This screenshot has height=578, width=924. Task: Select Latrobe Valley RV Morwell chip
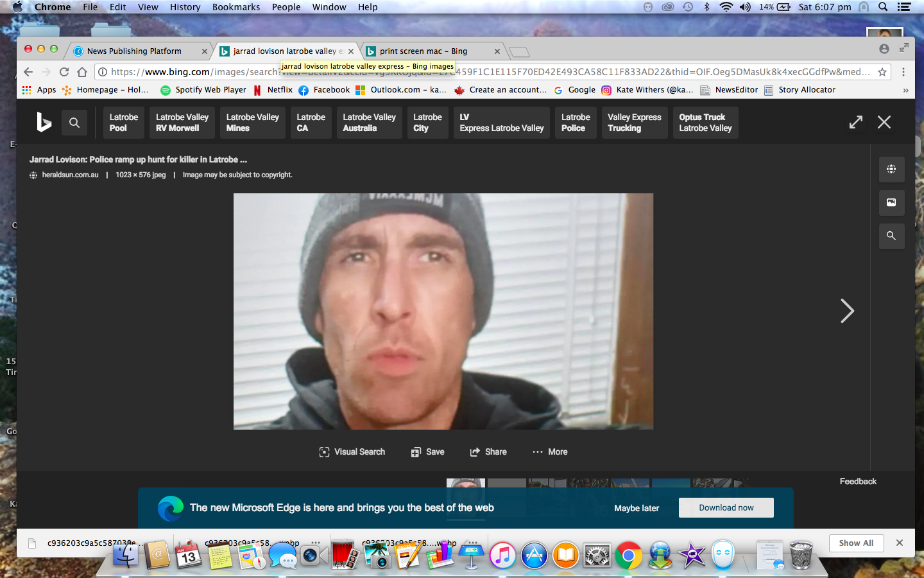pyautogui.click(x=182, y=123)
